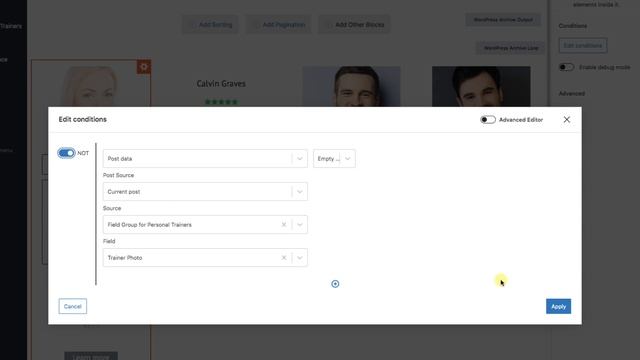Toggle the NOT condition switch
Screen dimensions: 640x360
67,153
